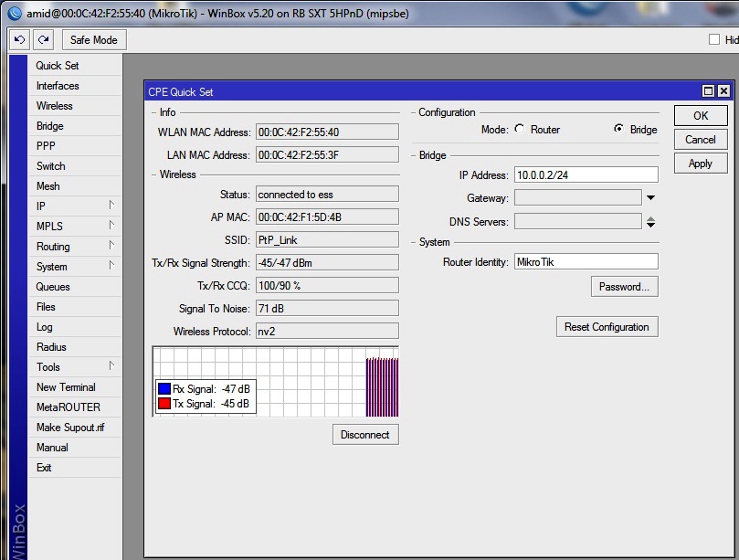The image size is (739, 560).
Task: Maximize the CPE Quick Set window
Action: 708,91
